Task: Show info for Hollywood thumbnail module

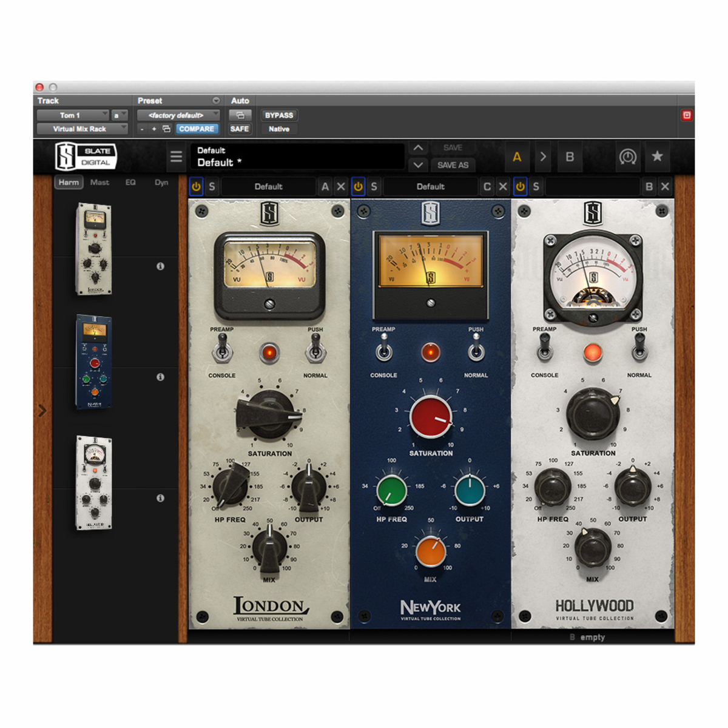Action: pyautogui.click(x=160, y=498)
